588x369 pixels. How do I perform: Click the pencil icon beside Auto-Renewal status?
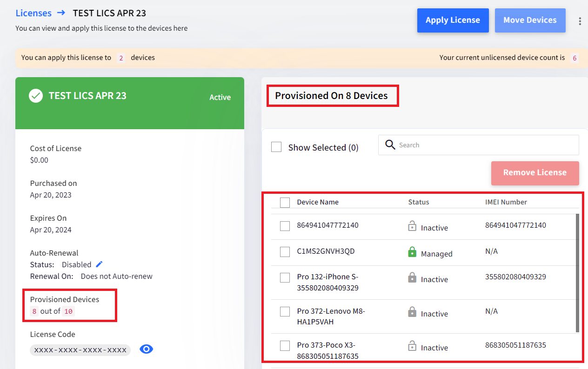tap(99, 264)
